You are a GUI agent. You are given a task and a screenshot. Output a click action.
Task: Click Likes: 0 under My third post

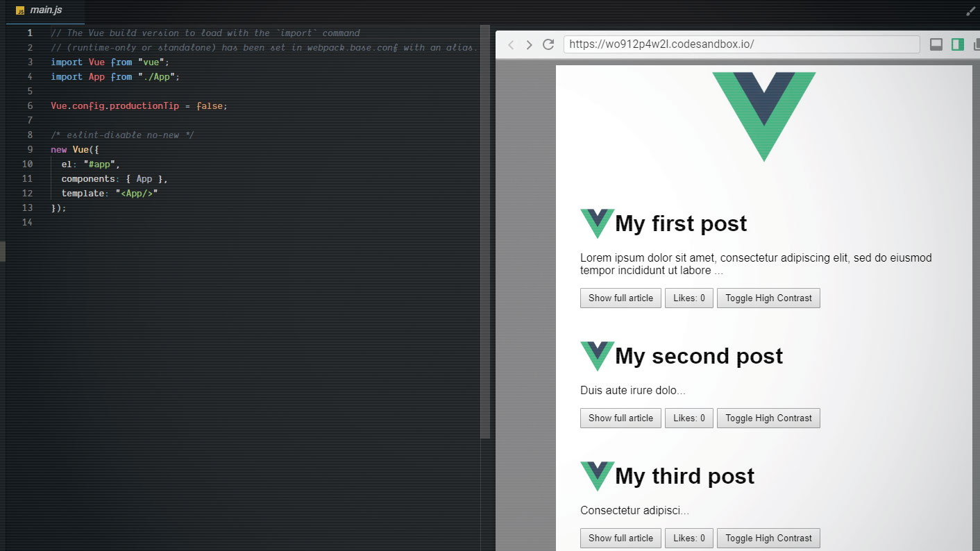point(688,538)
